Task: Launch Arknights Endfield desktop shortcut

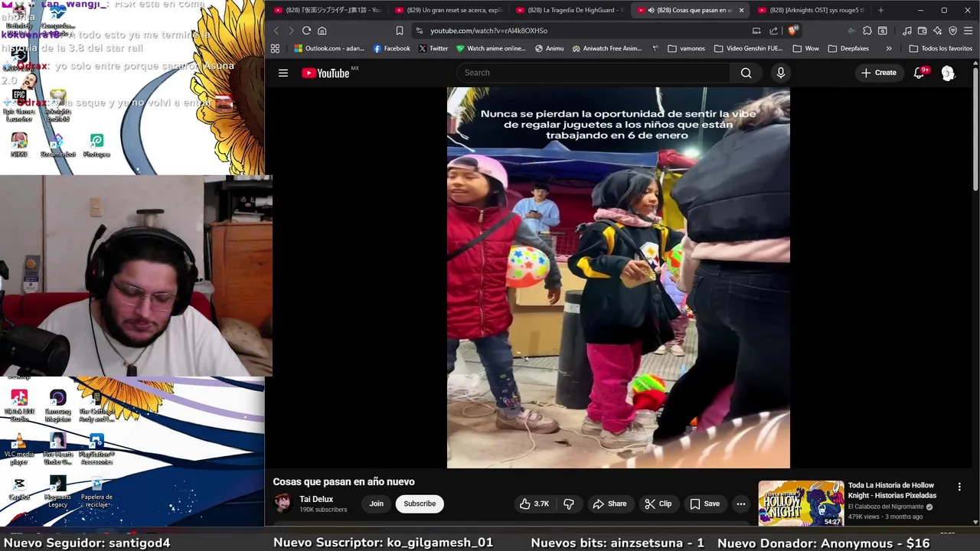Action: pyautogui.click(x=57, y=106)
